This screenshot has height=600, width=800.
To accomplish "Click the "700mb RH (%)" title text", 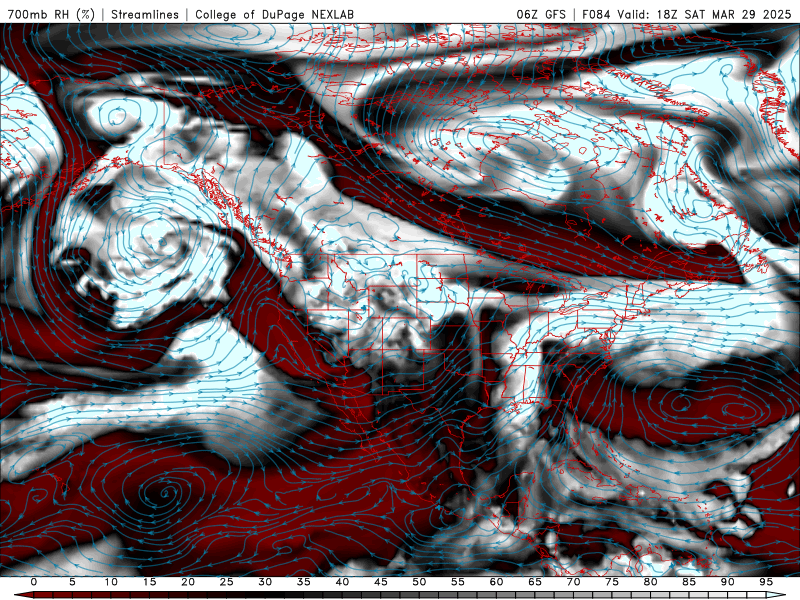I will tap(52, 14).
